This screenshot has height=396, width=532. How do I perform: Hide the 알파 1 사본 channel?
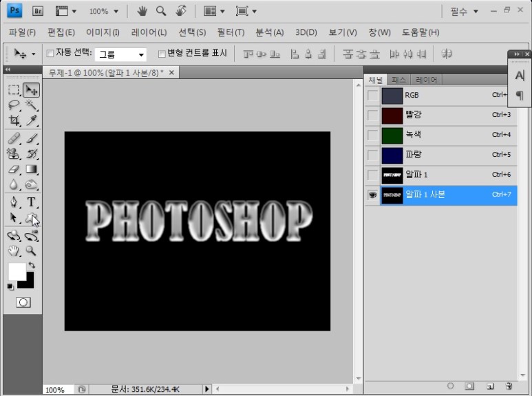click(x=372, y=195)
